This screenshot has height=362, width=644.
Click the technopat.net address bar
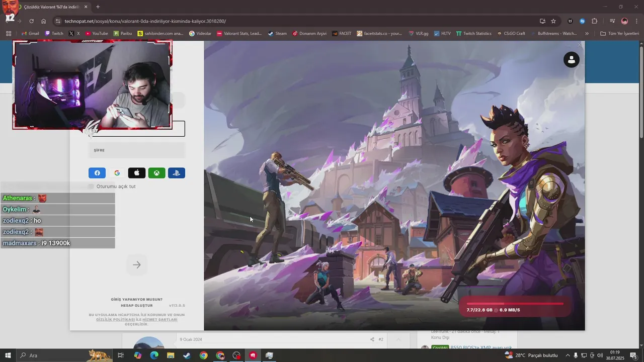point(297,21)
